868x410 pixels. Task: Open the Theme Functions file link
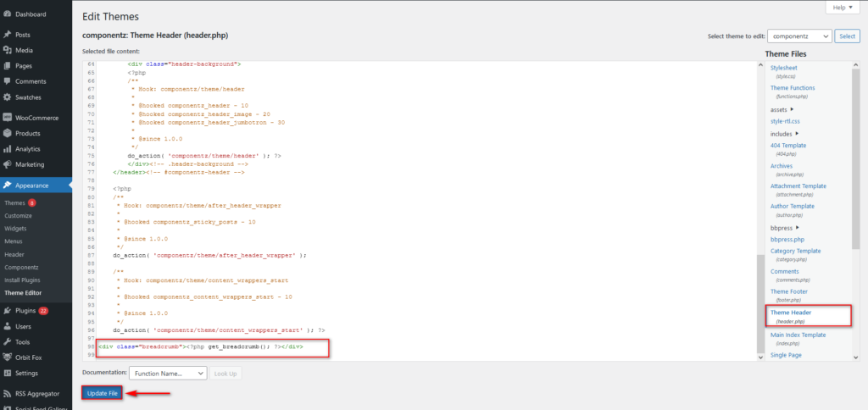pos(793,88)
